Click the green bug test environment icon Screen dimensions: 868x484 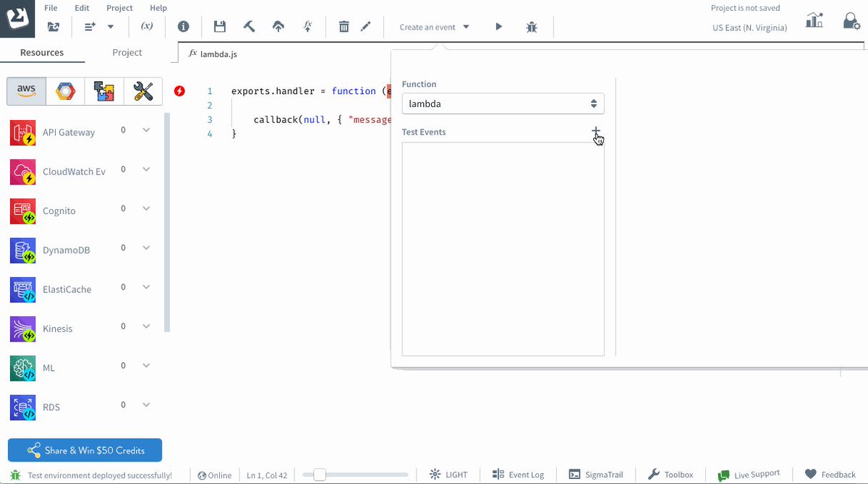[15, 475]
